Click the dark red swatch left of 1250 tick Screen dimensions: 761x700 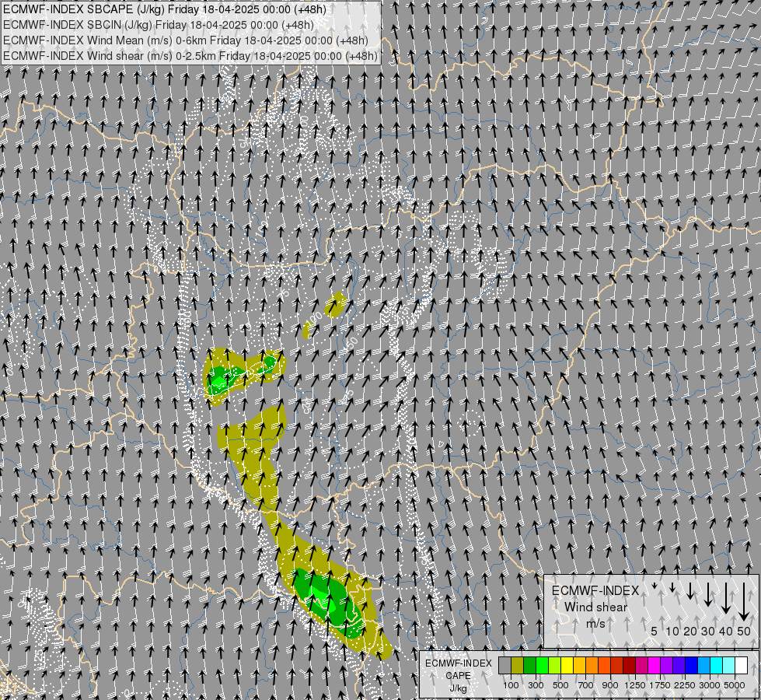pos(630,665)
